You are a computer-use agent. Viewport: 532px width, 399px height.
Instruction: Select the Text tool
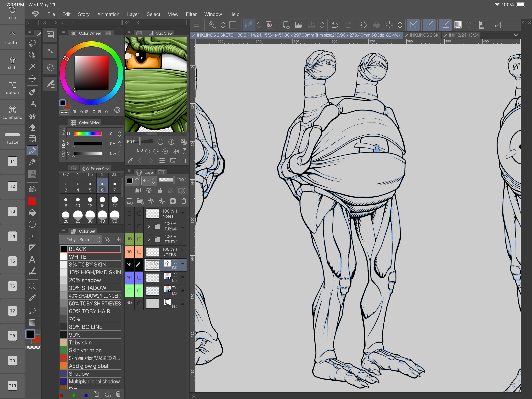pyautogui.click(x=32, y=260)
